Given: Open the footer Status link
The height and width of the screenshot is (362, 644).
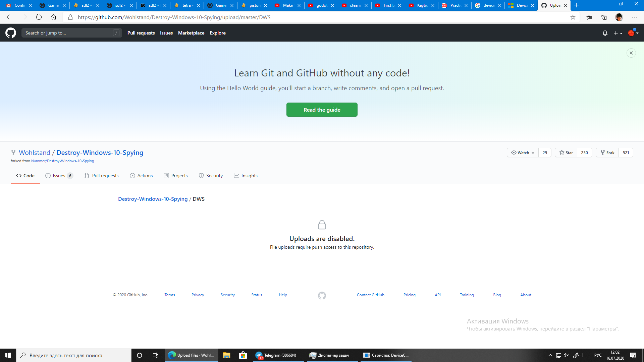Looking at the screenshot, I should coord(257,295).
